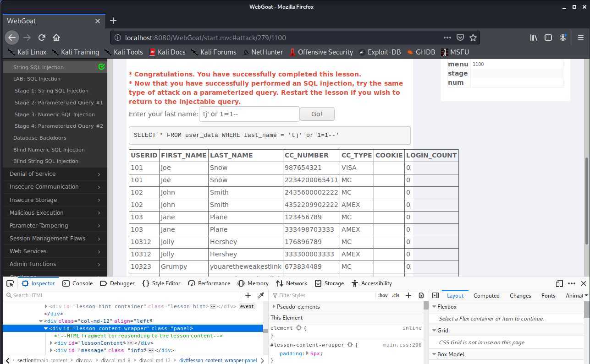Toggle print media simulation icon in Rules
This screenshot has height=364, width=590.
[421, 295]
